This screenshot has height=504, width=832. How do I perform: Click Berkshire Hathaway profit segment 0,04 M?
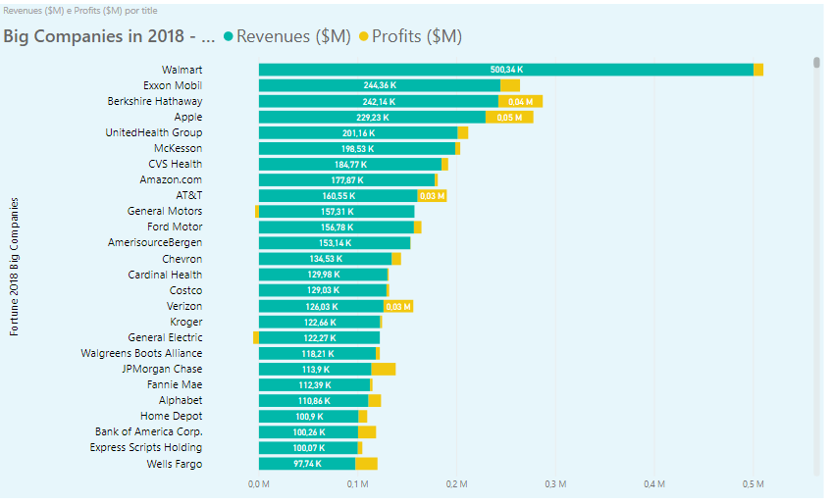tap(521, 101)
